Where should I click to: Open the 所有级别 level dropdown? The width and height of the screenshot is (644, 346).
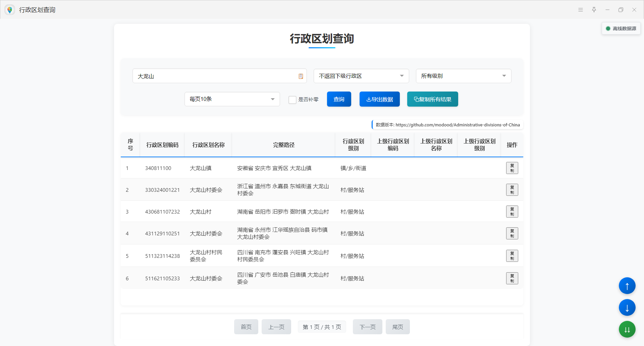(x=464, y=76)
